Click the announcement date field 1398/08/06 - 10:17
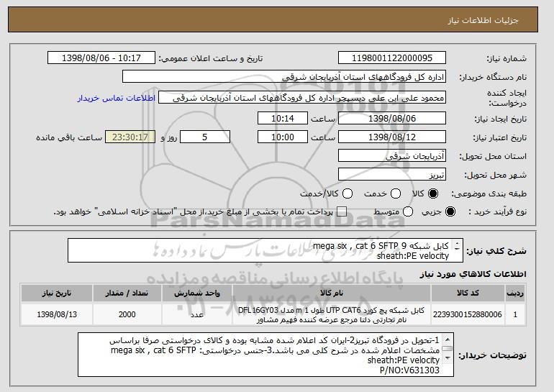This screenshot has height=392, width=554. [x=101, y=58]
